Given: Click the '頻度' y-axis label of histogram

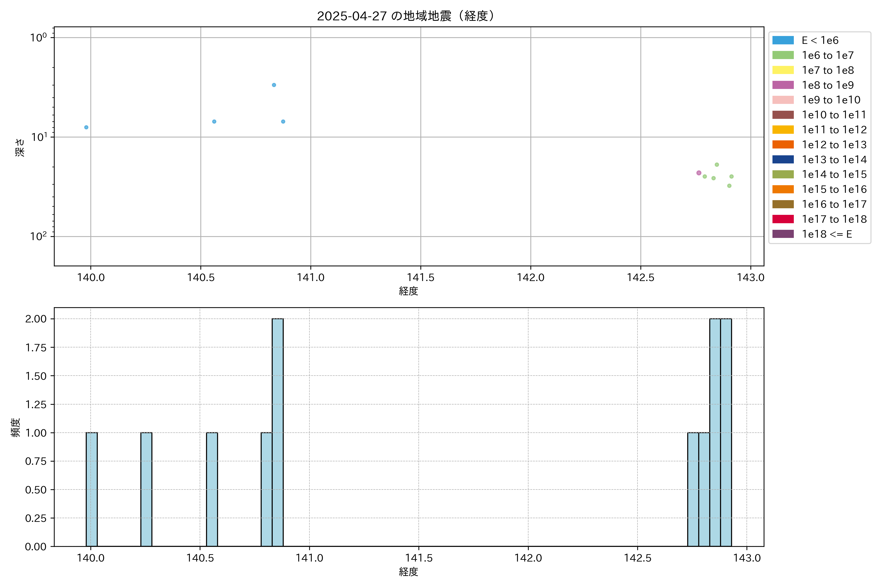Looking at the screenshot, I should tap(16, 428).
